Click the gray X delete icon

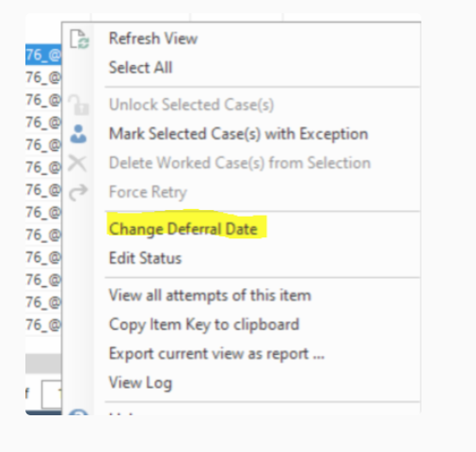point(77,163)
